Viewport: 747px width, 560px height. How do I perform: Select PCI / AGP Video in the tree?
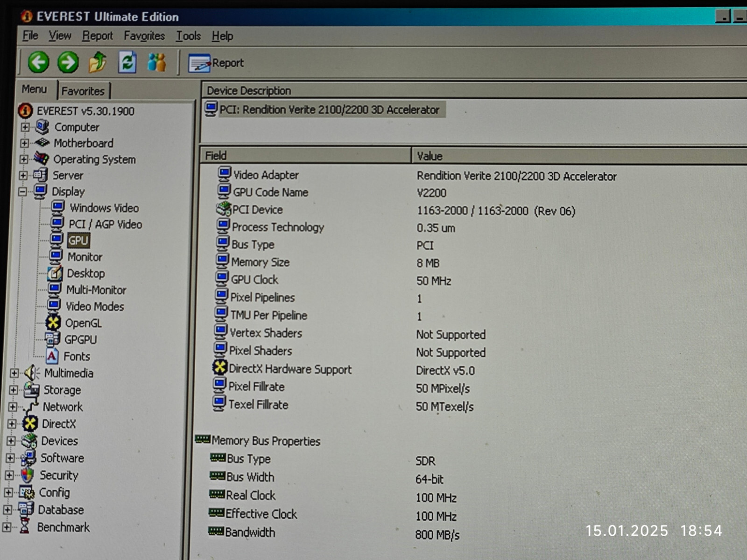106,224
